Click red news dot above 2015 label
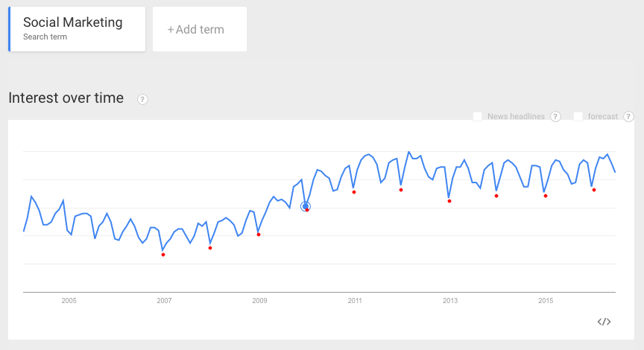Viewport: 644px width, 350px height. click(x=546, y=196)
